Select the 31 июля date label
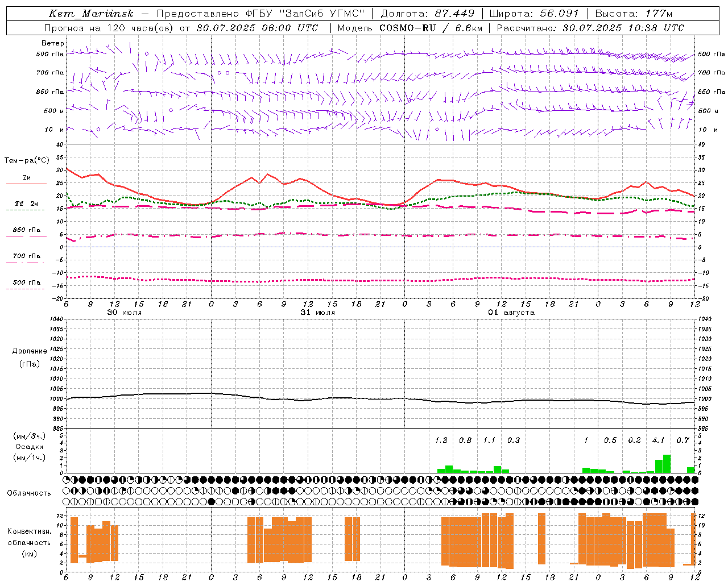 coord(318,313)
